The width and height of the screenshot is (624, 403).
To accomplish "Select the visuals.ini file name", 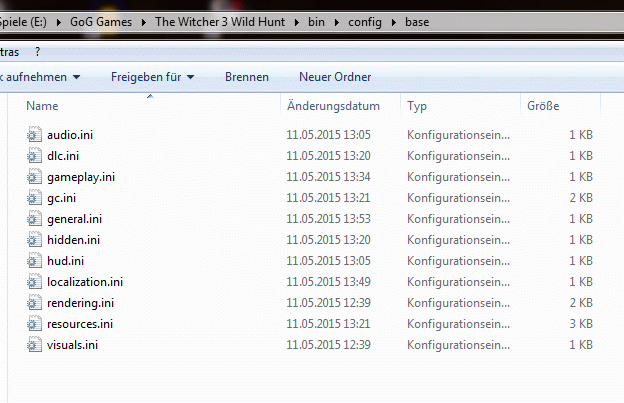I will pos(72,345).
